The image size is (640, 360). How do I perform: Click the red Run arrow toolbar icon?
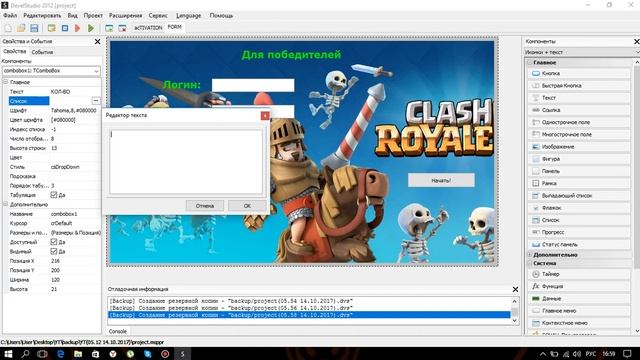pyautogui.click(x=78, y=28)
